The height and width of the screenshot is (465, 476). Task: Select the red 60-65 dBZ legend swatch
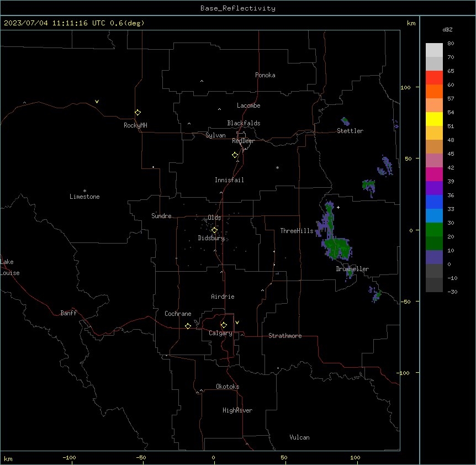(x=434, y=78)
